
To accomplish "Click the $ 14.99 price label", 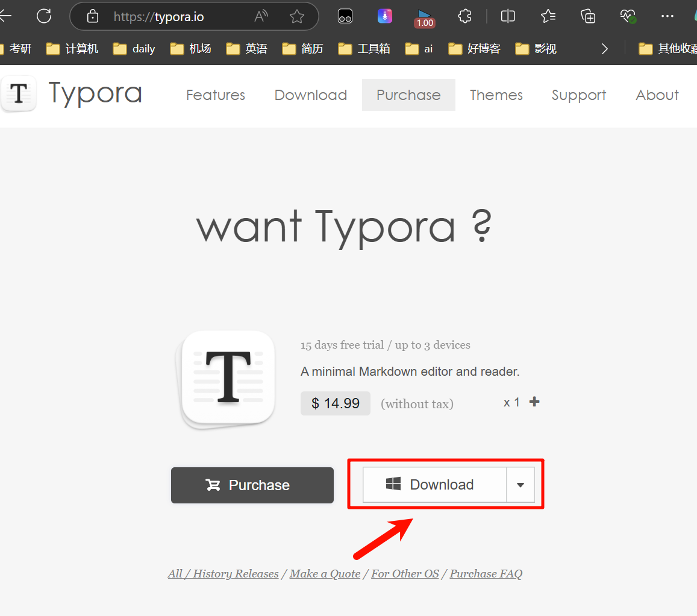I will [x=336, y=403].
